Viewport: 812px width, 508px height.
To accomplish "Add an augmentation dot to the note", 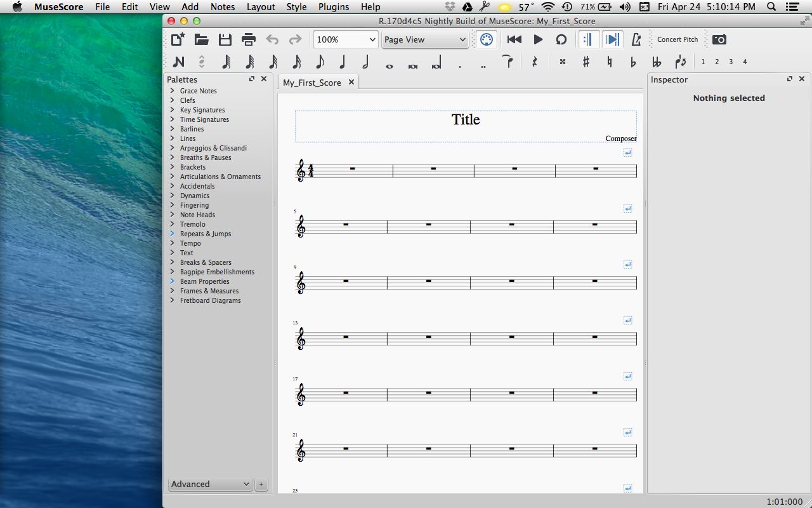I will 459,66.
